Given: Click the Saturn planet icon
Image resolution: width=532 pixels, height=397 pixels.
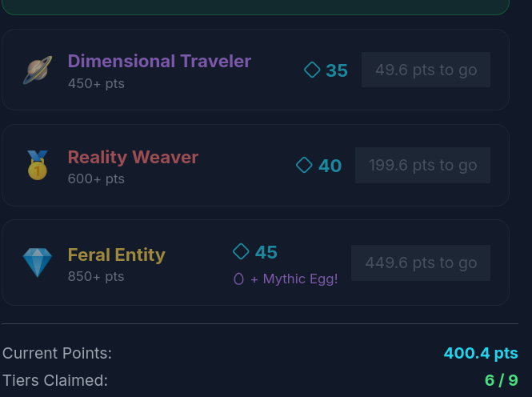Looking at the screenshot, I should tap(38, 70).
